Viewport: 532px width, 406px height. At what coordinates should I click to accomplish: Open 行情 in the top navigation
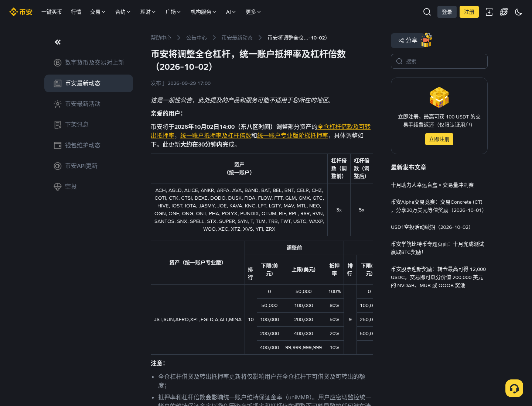[x=76, y=12]
